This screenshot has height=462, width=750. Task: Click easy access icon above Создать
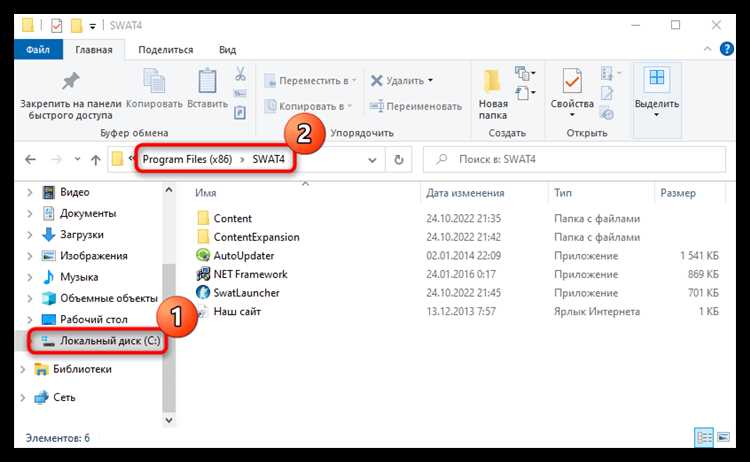(525, 93)
